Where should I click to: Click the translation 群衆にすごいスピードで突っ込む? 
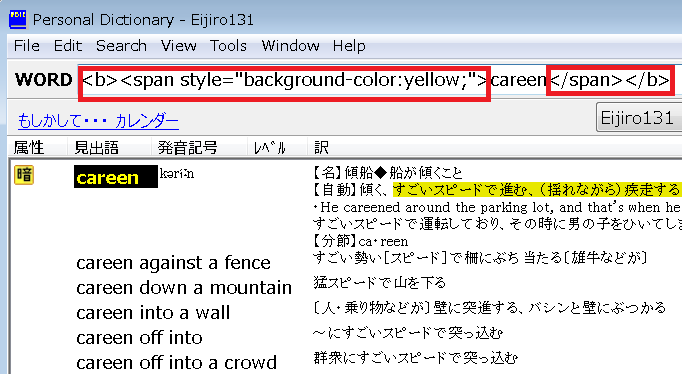click(415, 358)
